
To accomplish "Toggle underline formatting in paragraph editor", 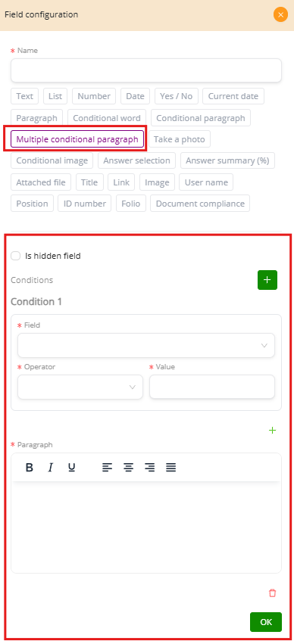I will pyautogui.click(x=71, y=468).
